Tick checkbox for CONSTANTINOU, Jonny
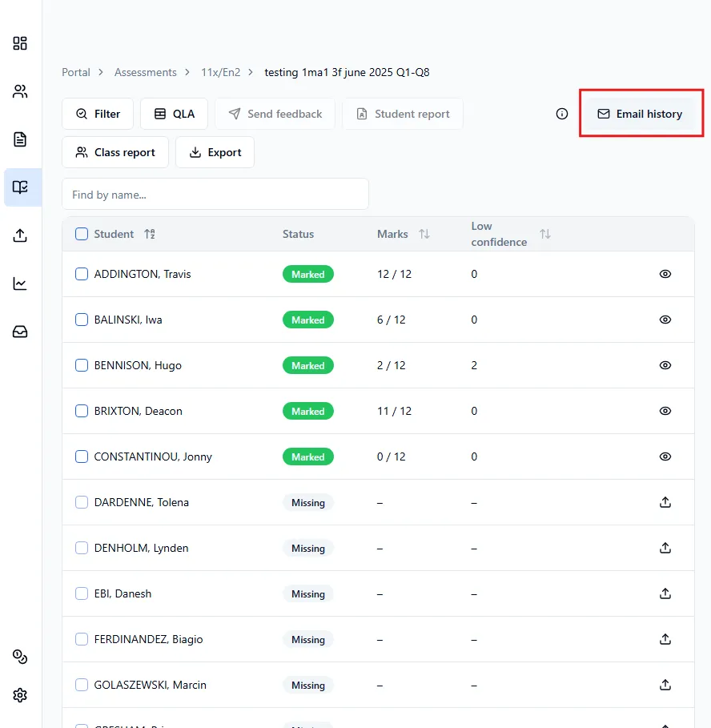Image resolution: width=711 pixels, height=728 pixels. pyautogui.click(x=82, y=457)
